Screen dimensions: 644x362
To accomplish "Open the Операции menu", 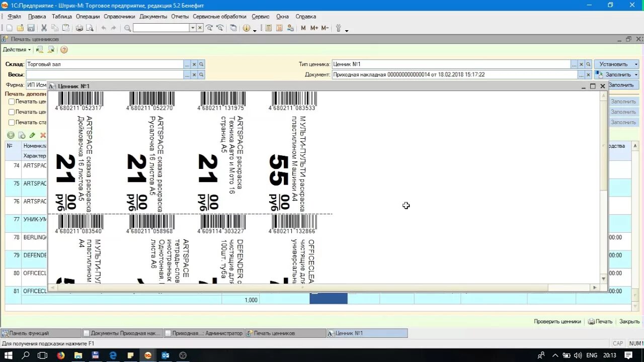I will (88, 17).
